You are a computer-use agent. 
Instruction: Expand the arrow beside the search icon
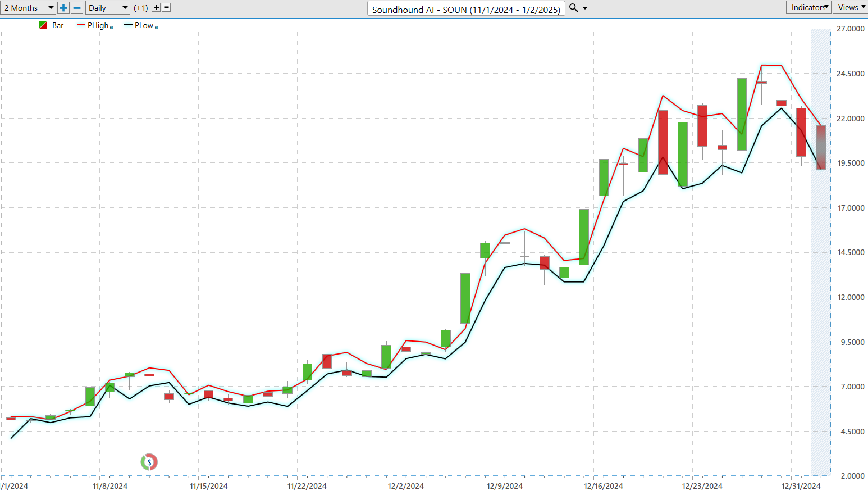coord(585,8)
